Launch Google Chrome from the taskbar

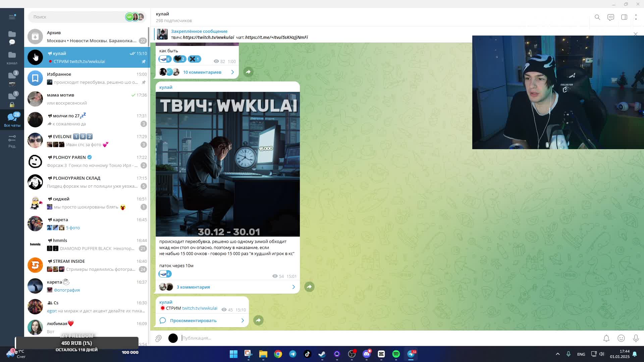coord(278,354)
